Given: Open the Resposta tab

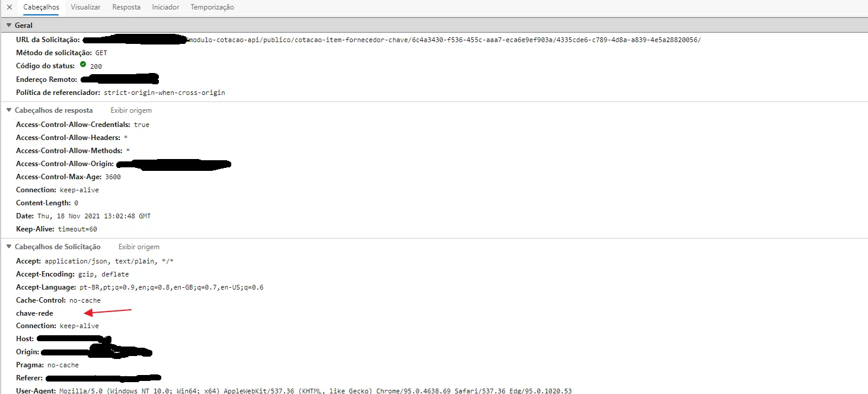Looking at the screenshot, I should [126, 7].
